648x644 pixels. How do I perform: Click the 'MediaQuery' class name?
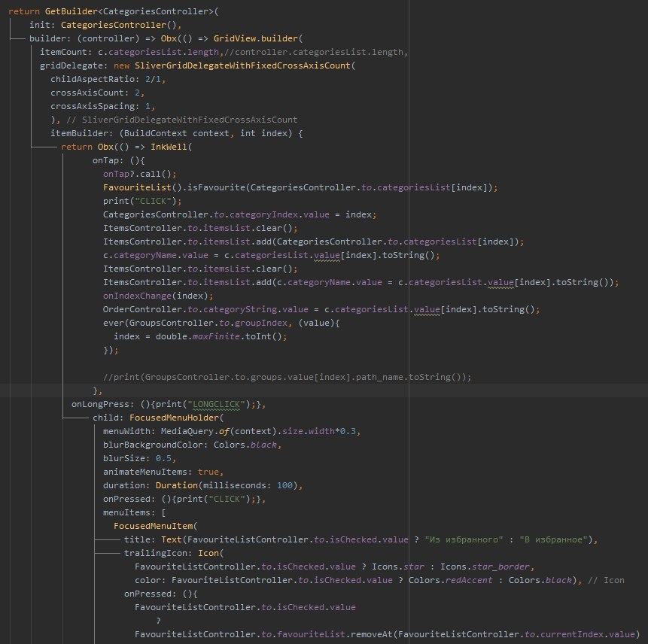[187, 432]
